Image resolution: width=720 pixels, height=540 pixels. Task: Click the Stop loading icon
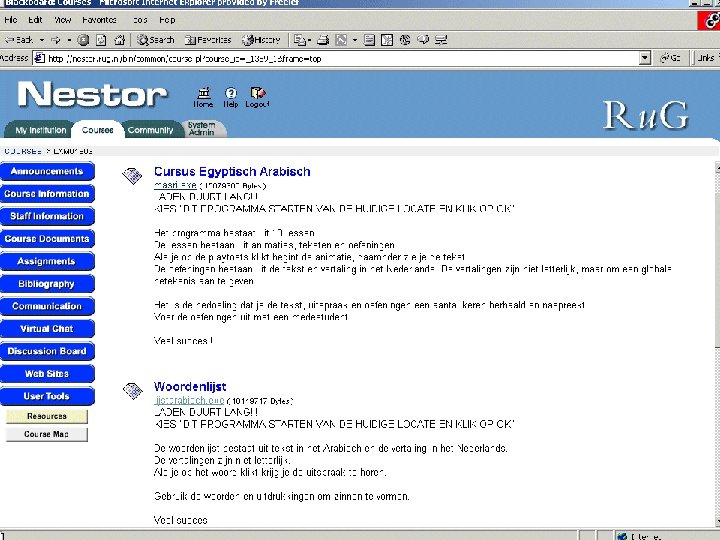coord(83,40)
